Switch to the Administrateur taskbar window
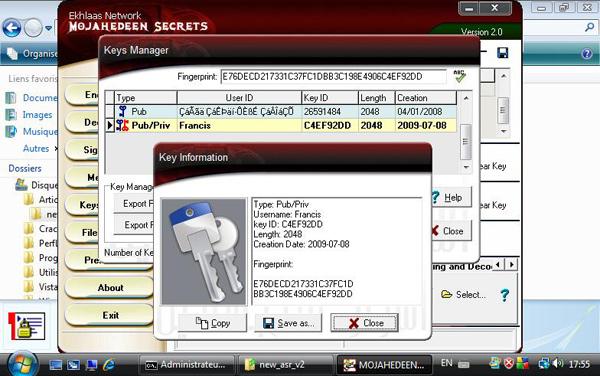The height and width of the screenshot is (376, 600). pyautogui.click(x=187, y=365)
